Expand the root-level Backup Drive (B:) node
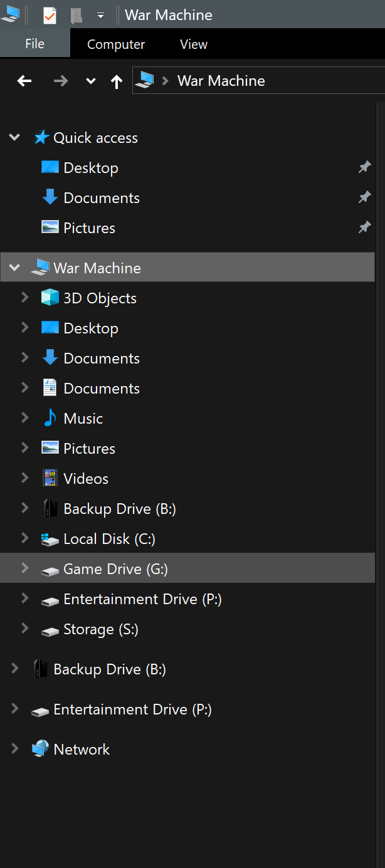The height and width of the screenshot is (868, 385). 14,669
